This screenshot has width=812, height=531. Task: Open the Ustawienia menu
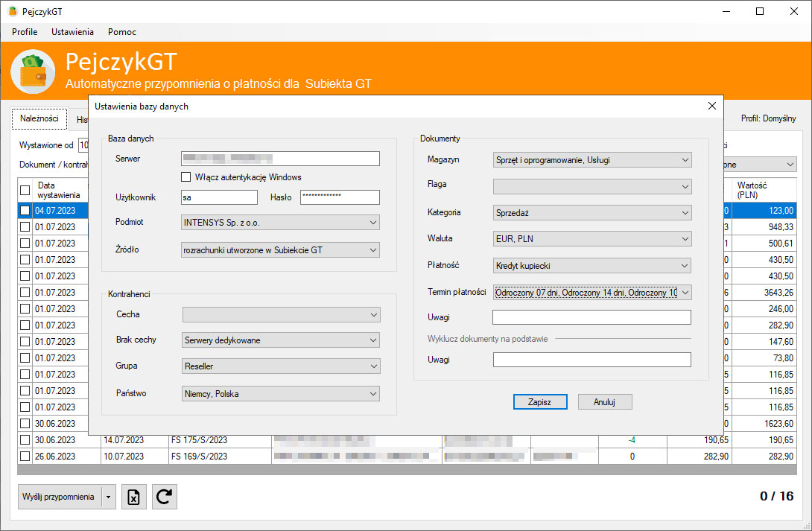72,31
